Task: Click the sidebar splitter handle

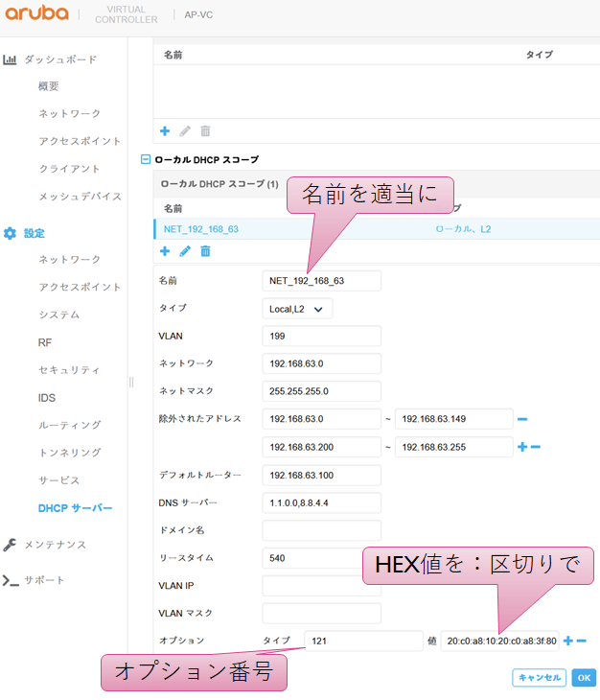Action: click(x=131, y=382)
